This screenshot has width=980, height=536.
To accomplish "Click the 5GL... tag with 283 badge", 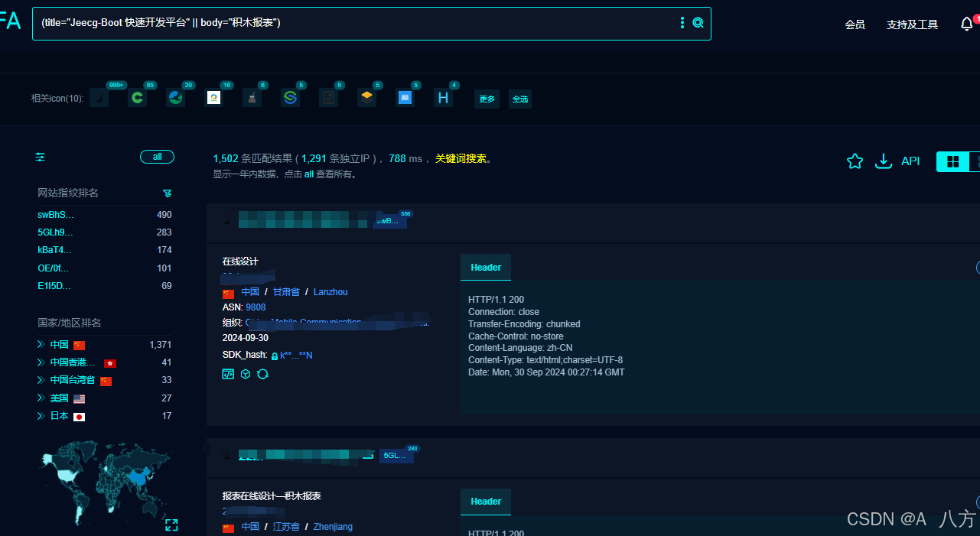I will (396, 456).
